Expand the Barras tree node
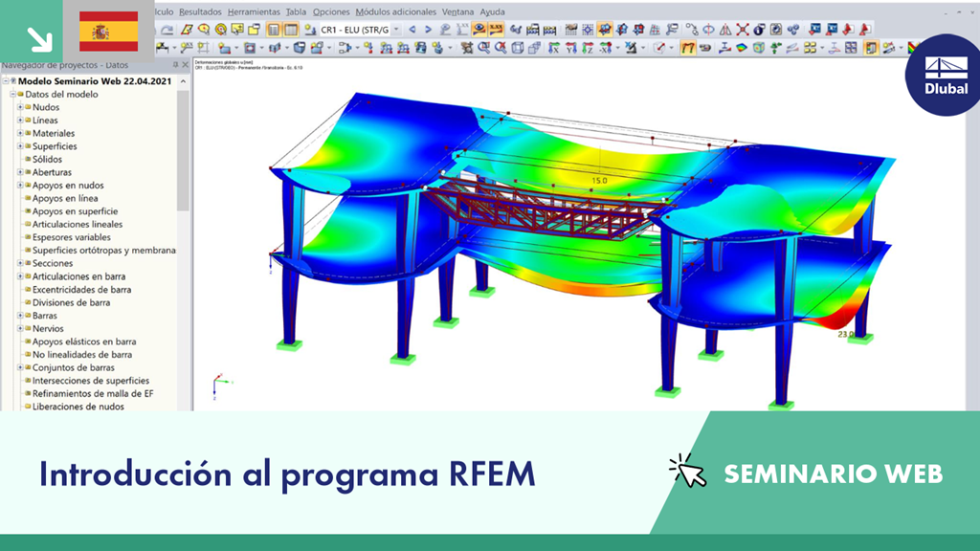980x551 pixels. pyautogui.click(x=21, y=316)
